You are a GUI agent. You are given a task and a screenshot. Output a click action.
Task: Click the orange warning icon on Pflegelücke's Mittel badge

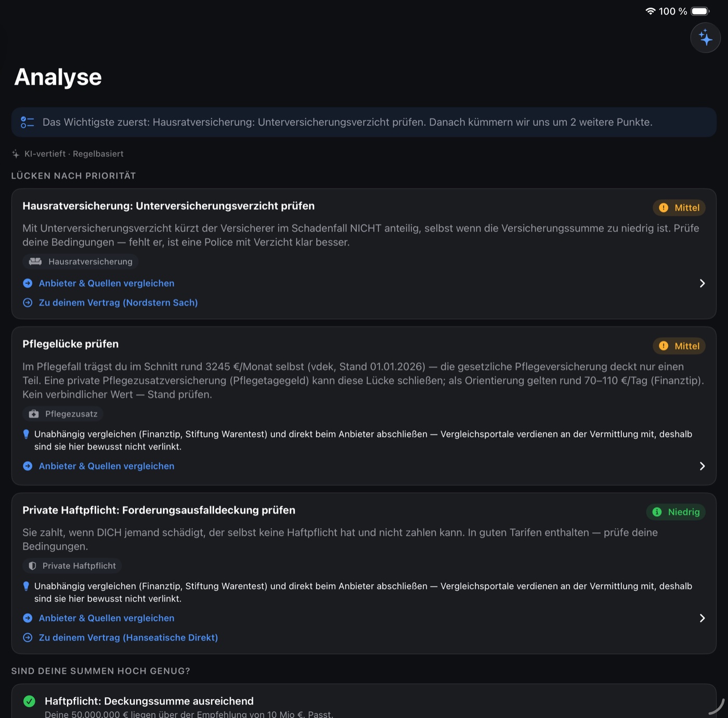[x=664, y=346]
